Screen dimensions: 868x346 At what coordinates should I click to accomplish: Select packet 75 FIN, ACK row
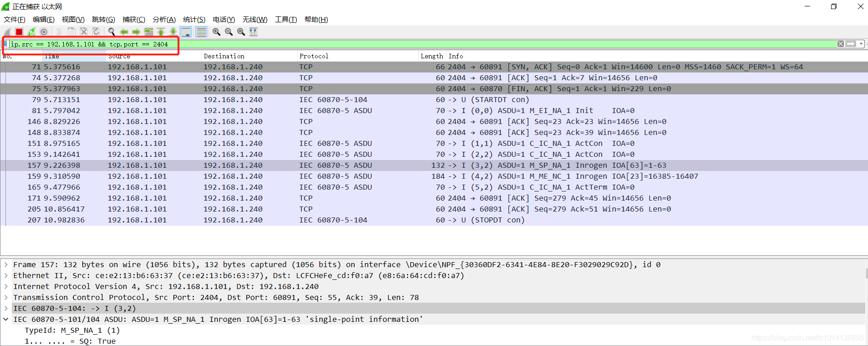[x=434, y=88]
